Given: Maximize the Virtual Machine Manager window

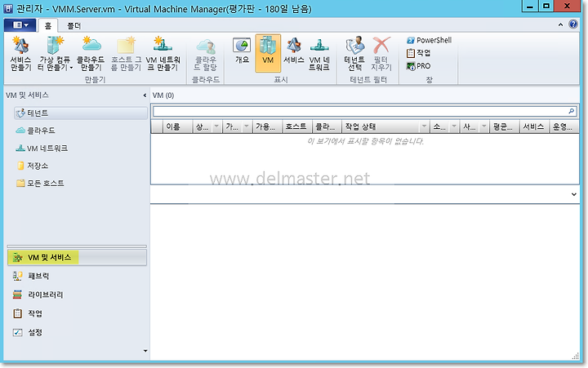Looking at the screenshot, I should click(x=546, y=6).
